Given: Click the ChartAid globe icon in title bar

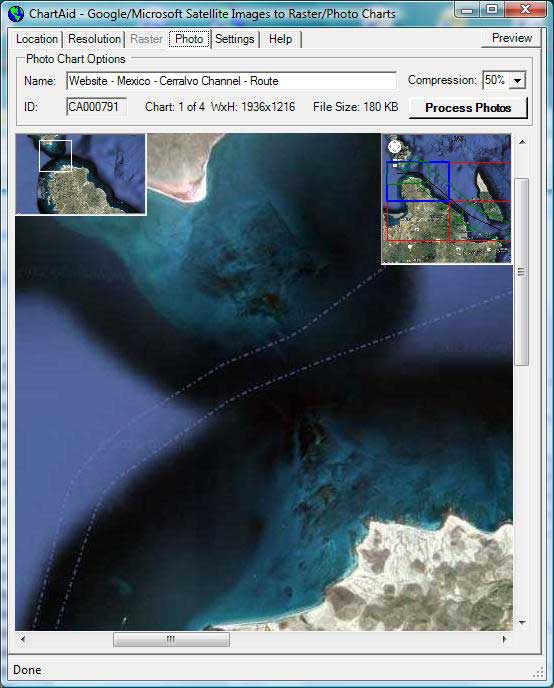Looking at the screenshot, I should 16,14.
